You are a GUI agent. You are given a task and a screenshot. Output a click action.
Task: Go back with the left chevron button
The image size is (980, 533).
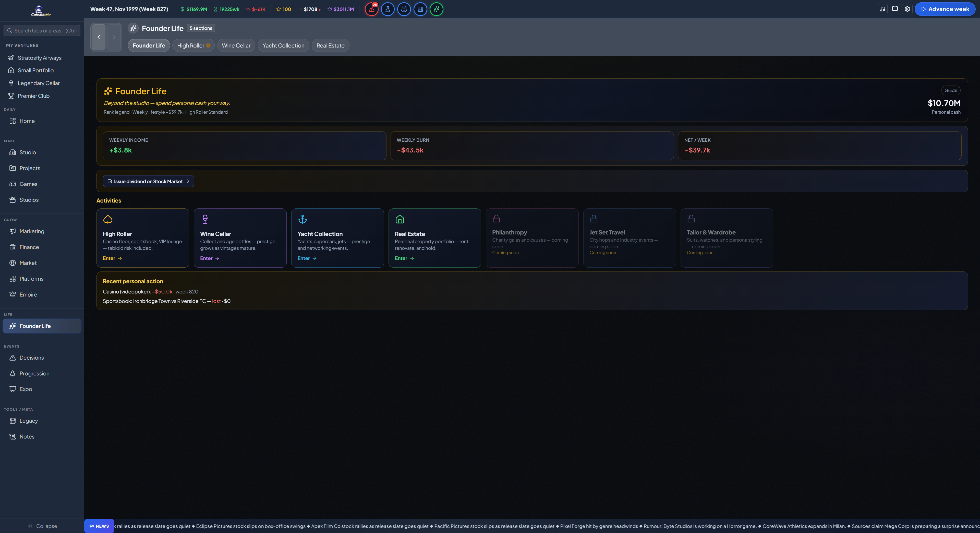pyautogui.click(x=99, y=37)
